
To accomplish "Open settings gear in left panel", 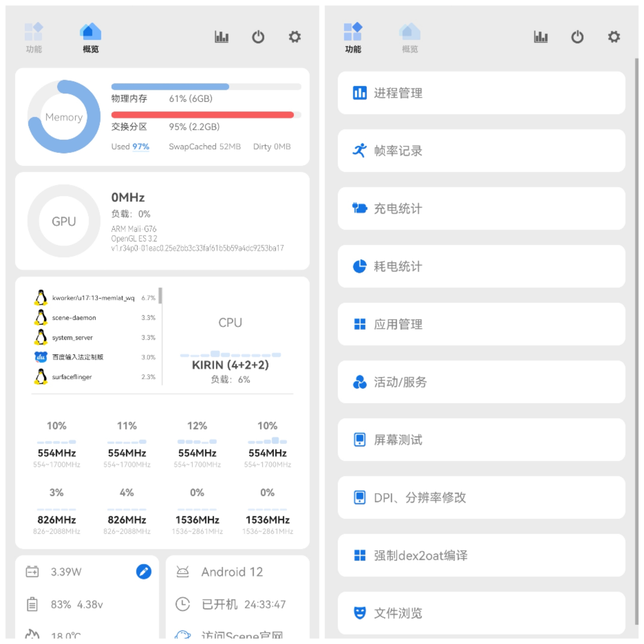I will click(x=295, y=37).
